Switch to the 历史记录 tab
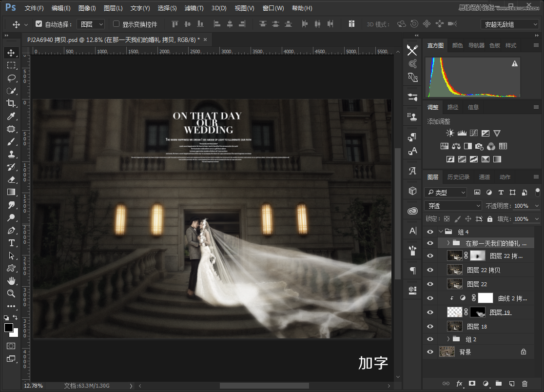The width and height of the screenshot is (544, 392). point(458,177)
